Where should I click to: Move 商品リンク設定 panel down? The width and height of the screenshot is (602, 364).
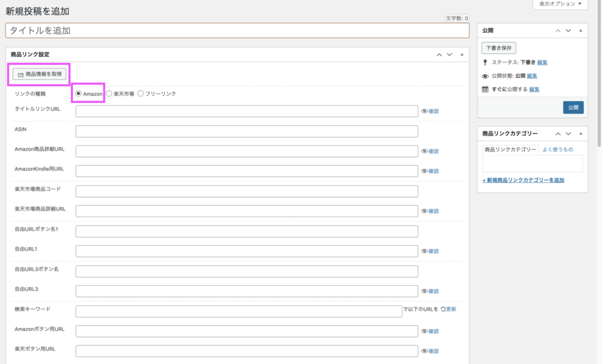[450, 55]
